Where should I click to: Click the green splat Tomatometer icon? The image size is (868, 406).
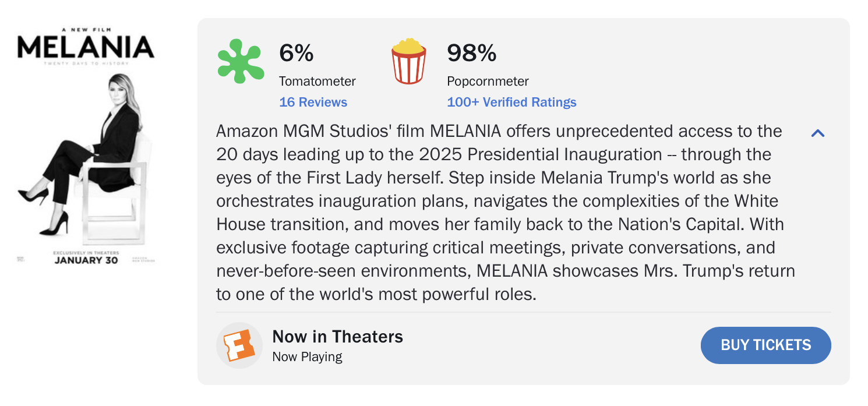(x=240, y=61)
